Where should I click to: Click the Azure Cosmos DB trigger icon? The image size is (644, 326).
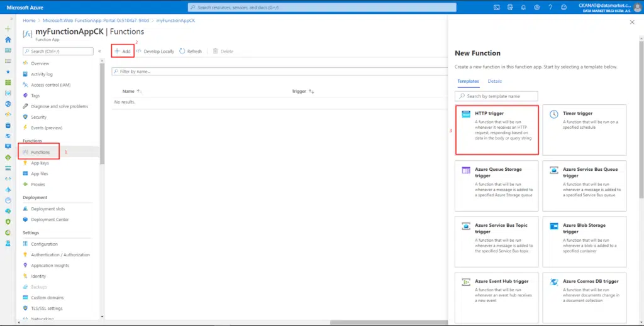tap(553, 282)
